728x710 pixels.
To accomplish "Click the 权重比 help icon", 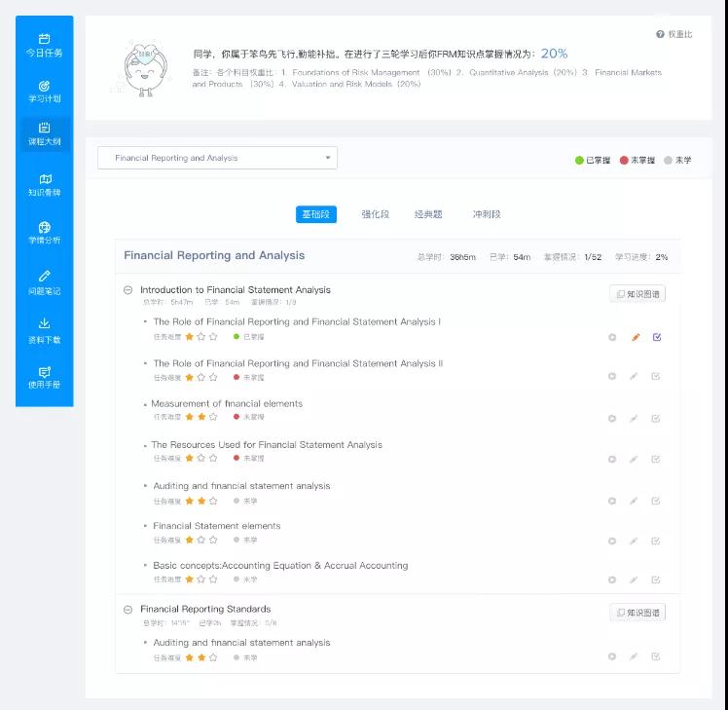I will (x=660, y=34).
